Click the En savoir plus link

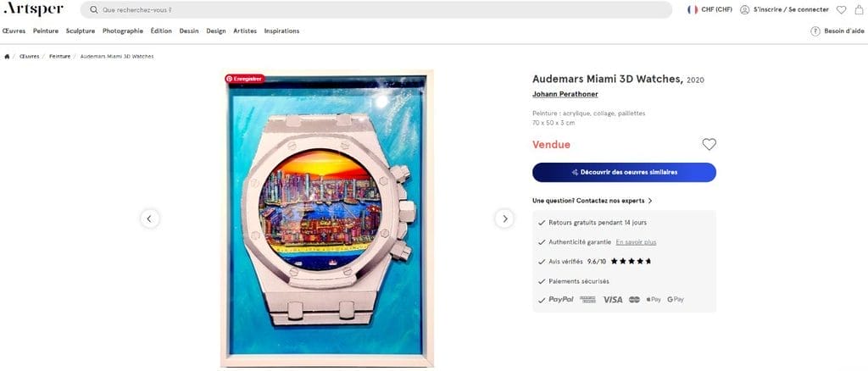(636, 242)
